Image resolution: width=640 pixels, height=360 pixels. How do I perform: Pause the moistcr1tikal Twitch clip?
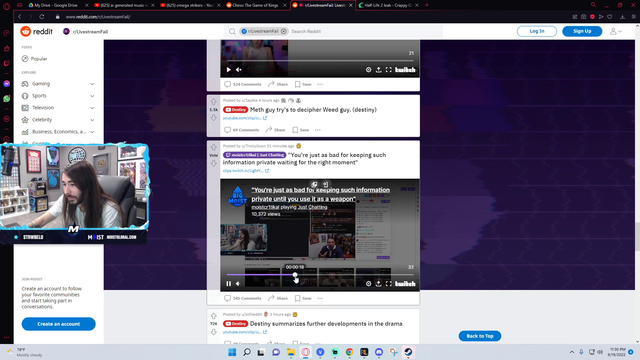coord(229,284)
